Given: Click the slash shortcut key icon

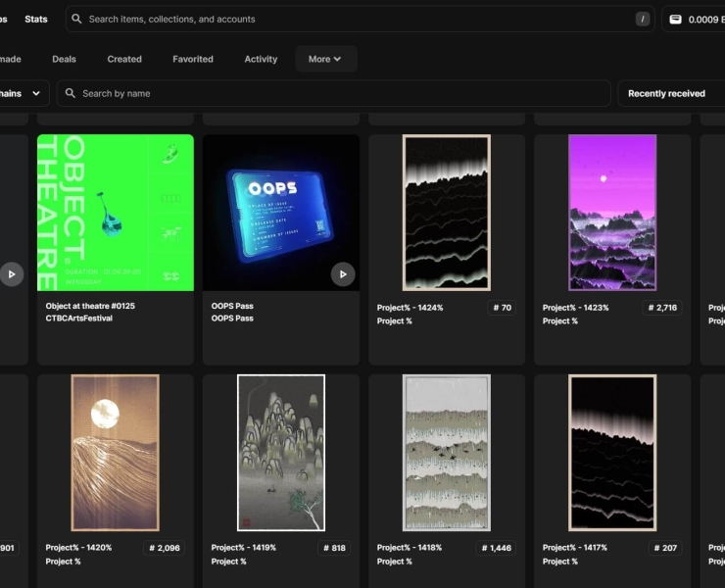Looking at the screenshot, I should [643, 19].
